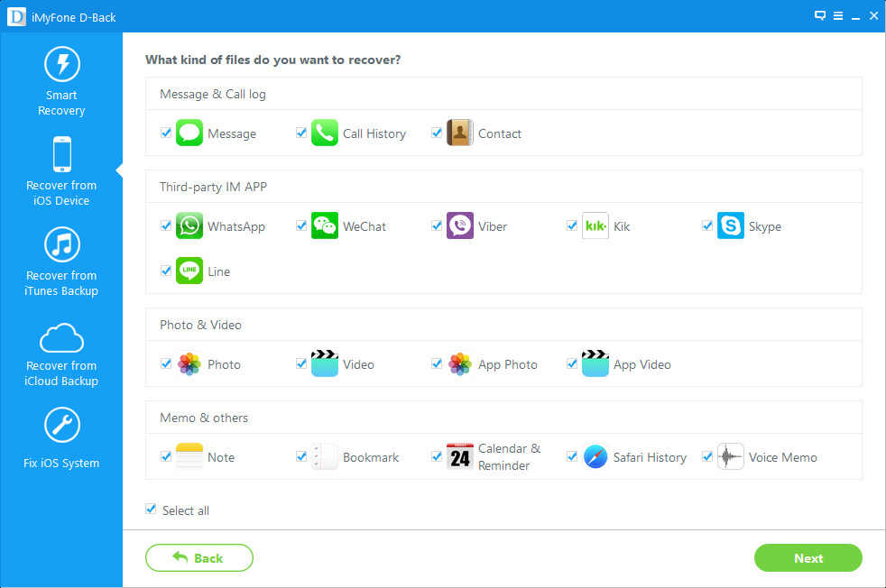
Task: Uncheck the Safari History checkbox
Action: tap(572, 455)
